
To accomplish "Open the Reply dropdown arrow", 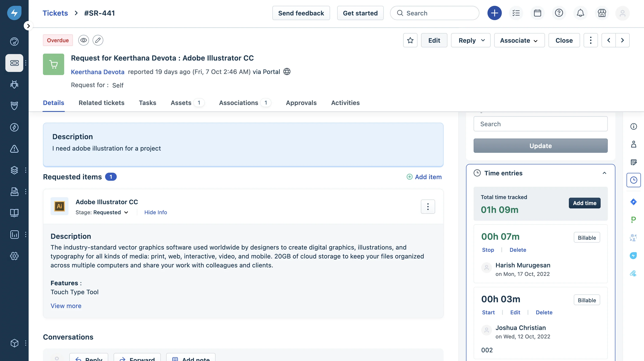I will [x=483, y=40].
